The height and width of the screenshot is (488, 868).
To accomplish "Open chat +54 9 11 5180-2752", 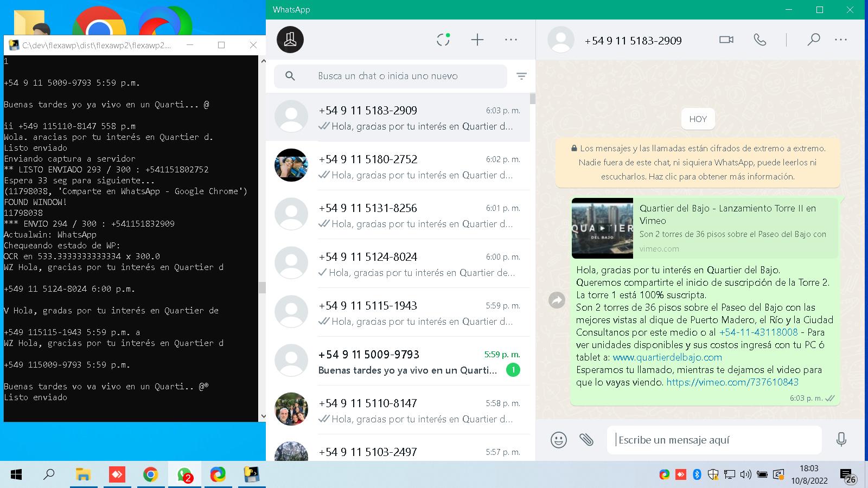I will tap(398, 166).
